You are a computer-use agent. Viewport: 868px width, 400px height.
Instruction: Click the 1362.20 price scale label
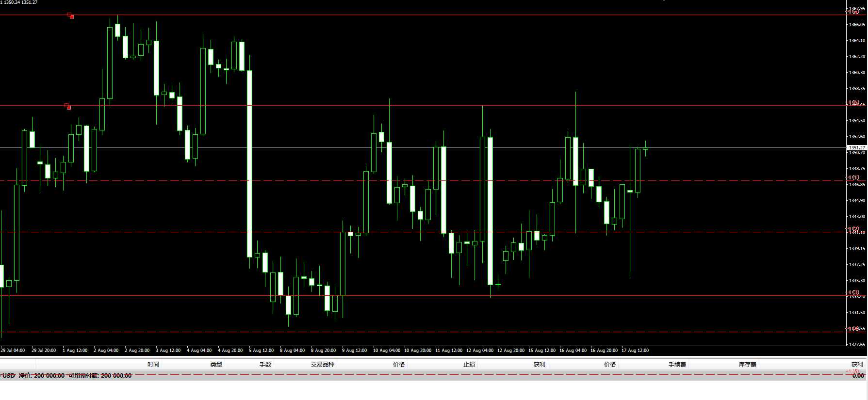[x=857, y=57]
